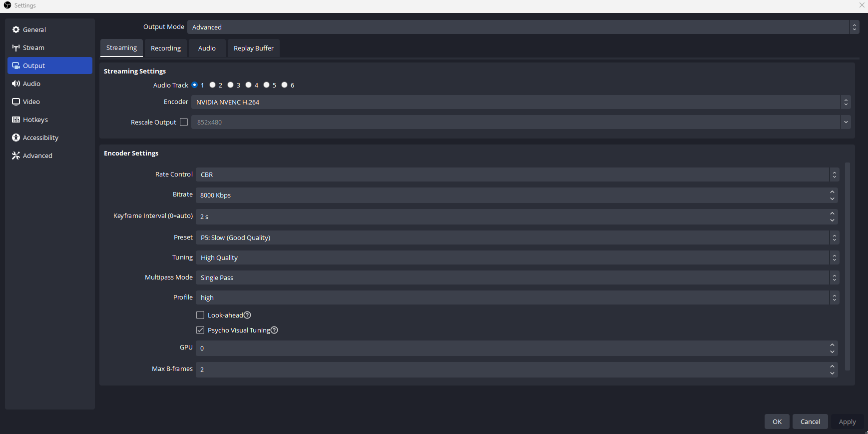The height and width of the screenshot is (434, 868).
Task: Click the OK button
Action: [x=777, y=421]
